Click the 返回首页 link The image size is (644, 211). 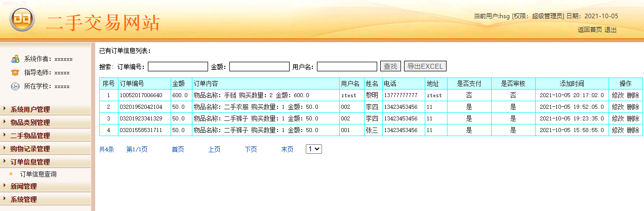point(590,30)
